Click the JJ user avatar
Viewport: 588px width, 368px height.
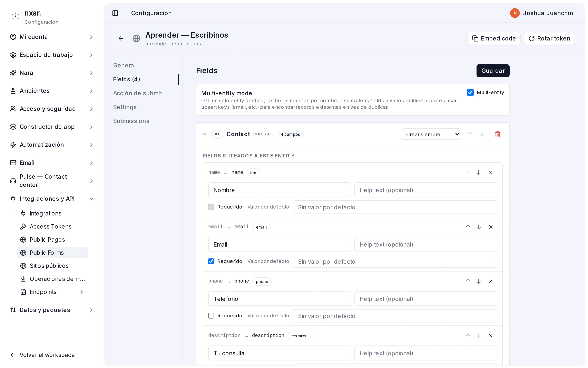[515, 13]
